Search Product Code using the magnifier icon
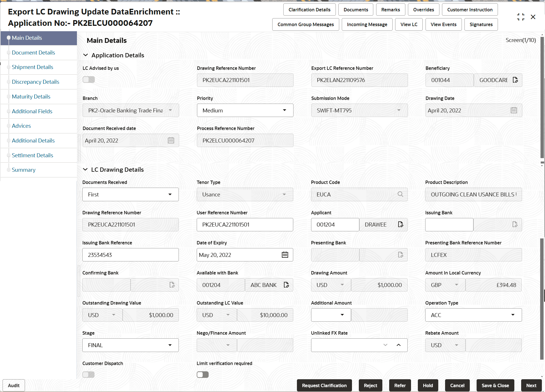 click(x=400, y=194)
